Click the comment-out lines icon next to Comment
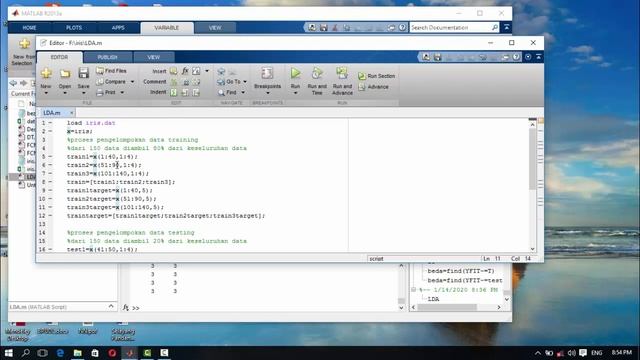Screen dimensions: 640x360 174,82
